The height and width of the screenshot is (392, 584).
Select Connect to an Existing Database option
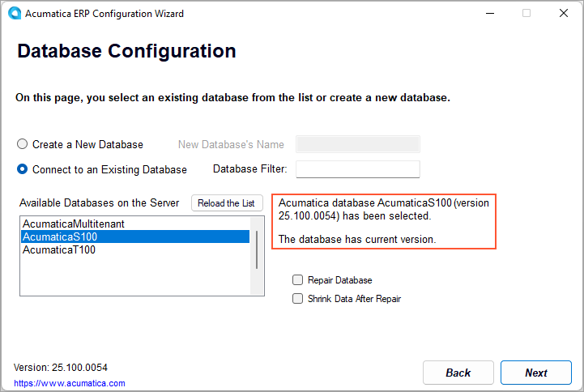(x=23, y=170)
